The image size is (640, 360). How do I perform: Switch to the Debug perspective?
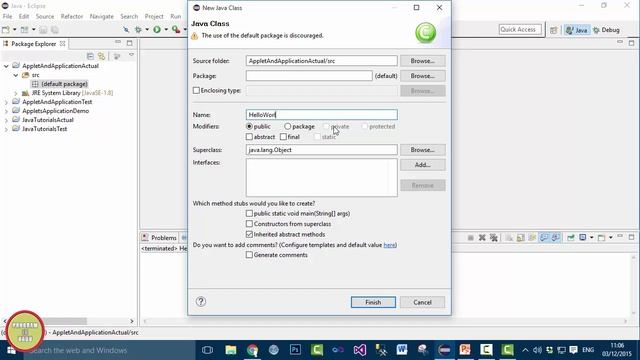606,30
